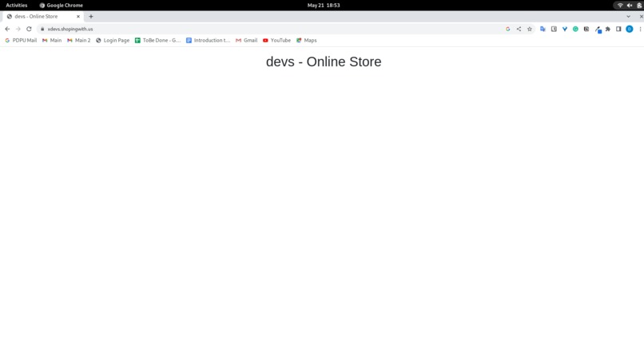Share this page with the share icon

[519, 29]
